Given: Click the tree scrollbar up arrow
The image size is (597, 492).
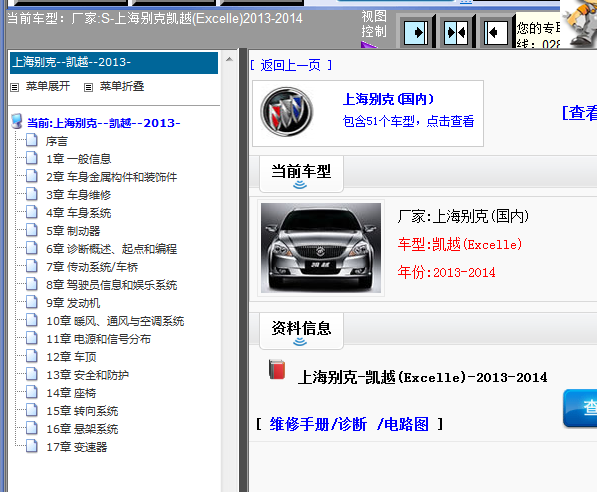Looking at the screenshot, I should (x=229, y=59).
